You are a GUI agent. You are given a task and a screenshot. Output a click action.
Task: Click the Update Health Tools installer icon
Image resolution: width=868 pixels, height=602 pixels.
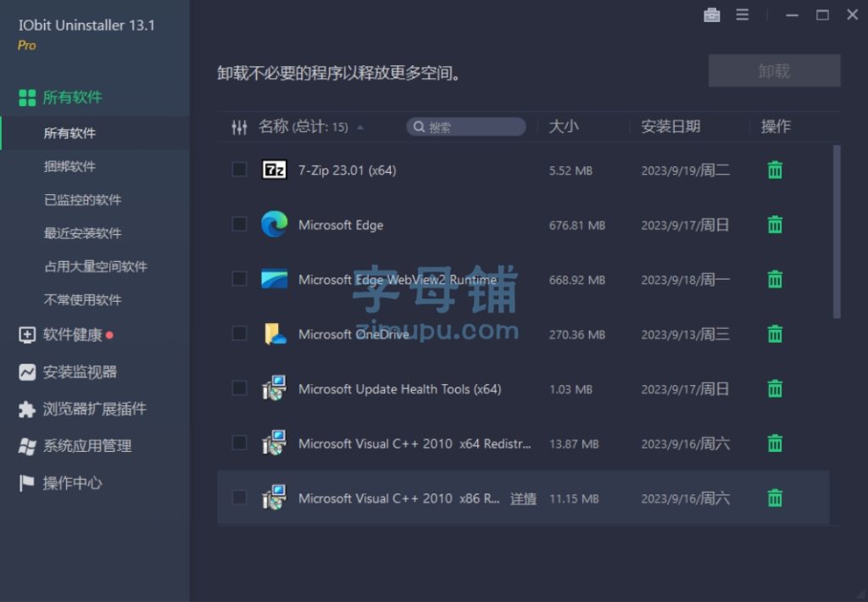274,387
